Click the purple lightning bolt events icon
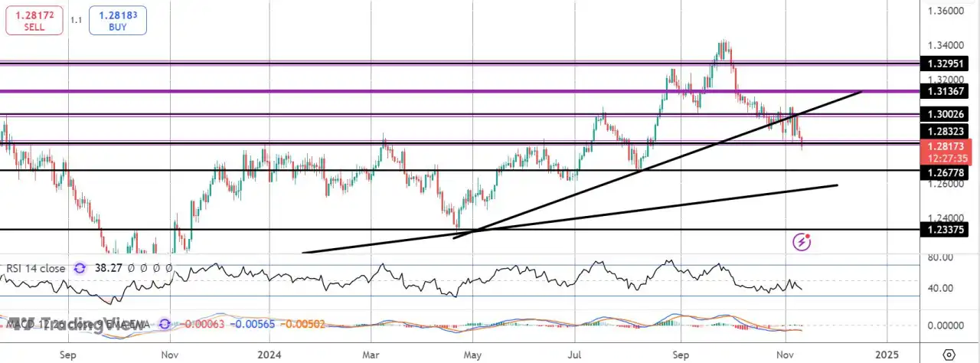 pyautogui.click(x=802, y=242)
